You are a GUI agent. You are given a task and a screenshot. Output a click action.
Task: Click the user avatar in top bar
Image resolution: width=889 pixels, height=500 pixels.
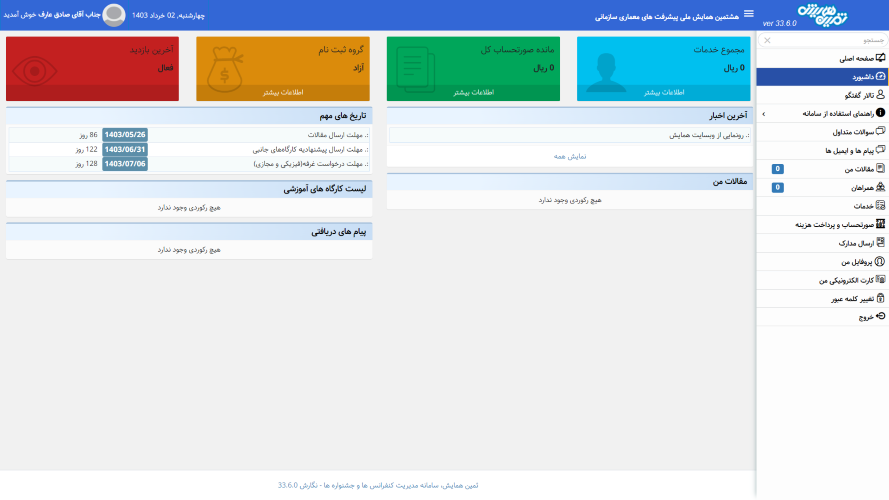[114, 15]
